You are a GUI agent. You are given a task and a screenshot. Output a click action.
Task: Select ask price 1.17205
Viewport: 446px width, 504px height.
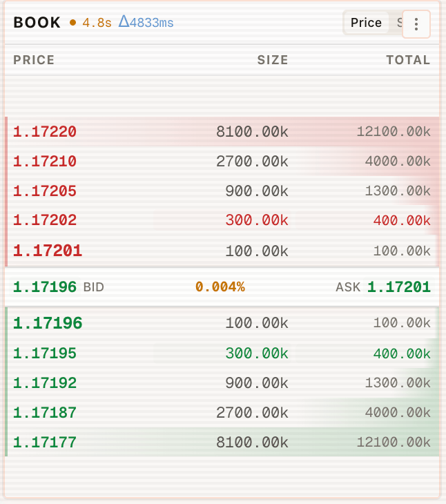click(45, 191)
